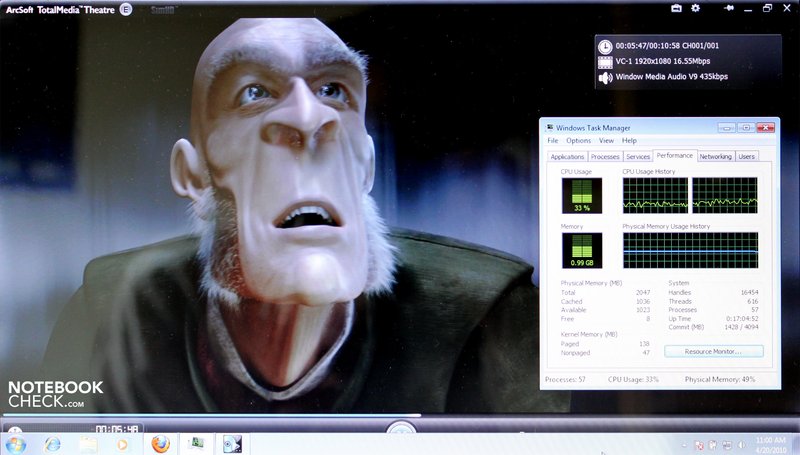Image resolution: width=800 pixels, height=455 pixels.
Task: Switch to the Applications tab
Action: 567,157
